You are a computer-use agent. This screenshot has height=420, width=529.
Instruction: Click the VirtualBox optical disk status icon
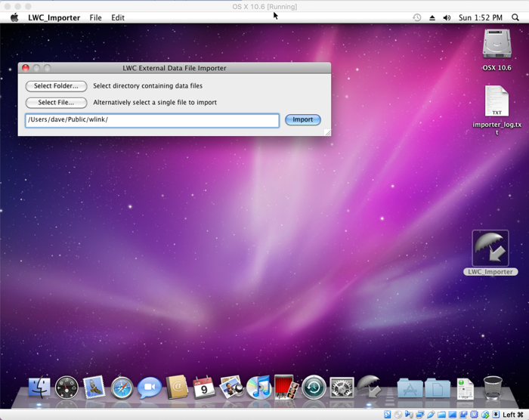click(398, 415)
